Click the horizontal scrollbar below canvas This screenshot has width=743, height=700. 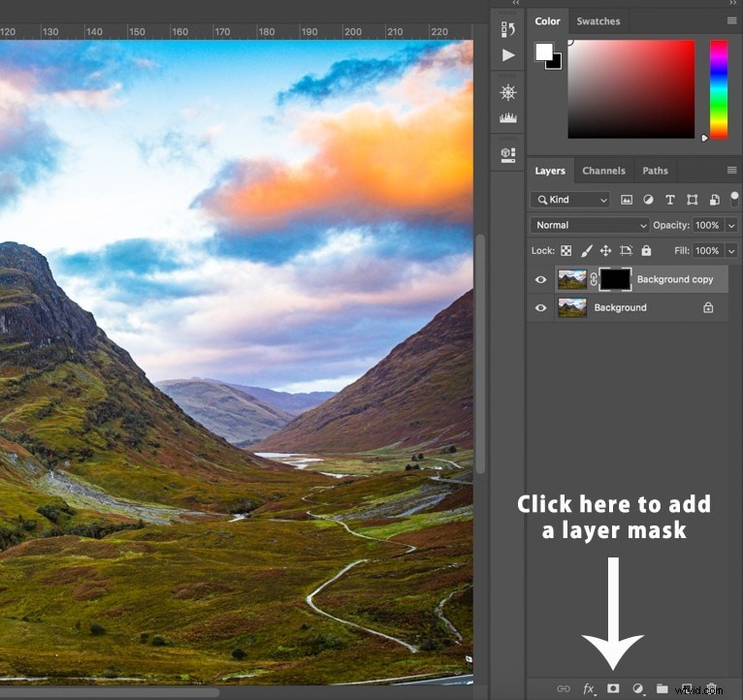(x=110, y=693)
